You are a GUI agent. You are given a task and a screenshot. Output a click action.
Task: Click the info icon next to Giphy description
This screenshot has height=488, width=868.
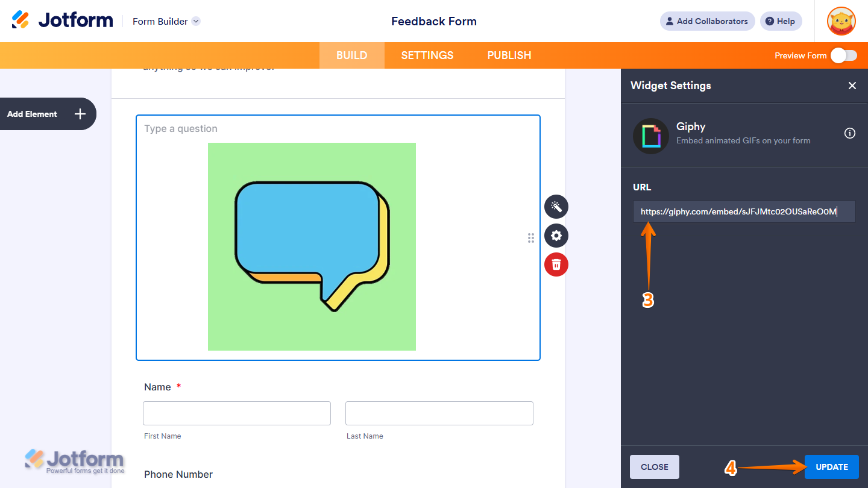[x=850, y=133]
